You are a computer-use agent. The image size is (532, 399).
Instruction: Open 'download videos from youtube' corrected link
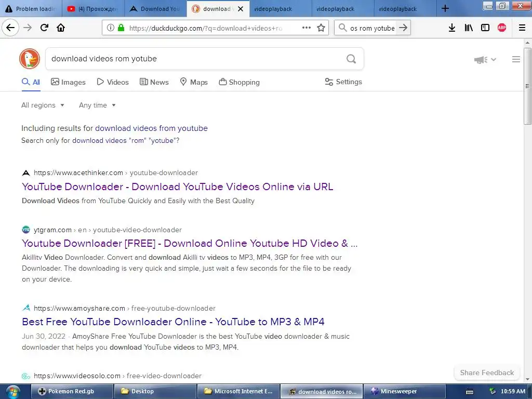pos(151,128)
